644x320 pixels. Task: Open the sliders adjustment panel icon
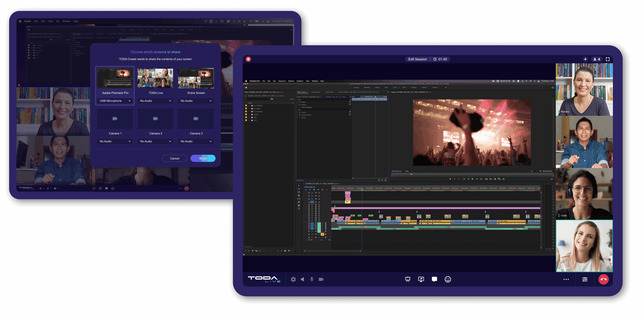point(585,279)
